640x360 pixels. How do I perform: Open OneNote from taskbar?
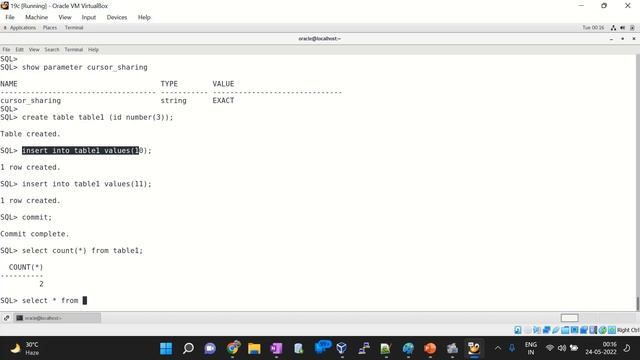click(x=276, y=349)
